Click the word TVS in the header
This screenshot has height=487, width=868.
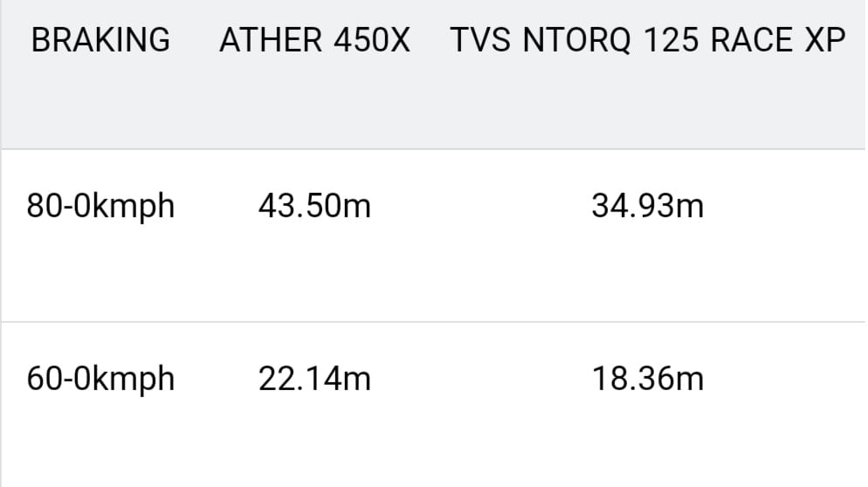coord(477,40)
